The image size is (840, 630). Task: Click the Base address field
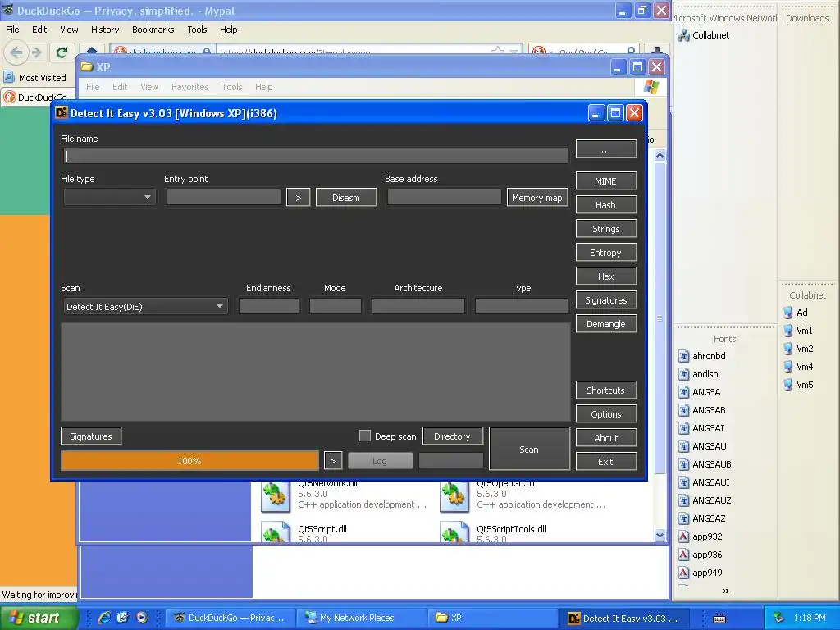(x=444, y=197)
